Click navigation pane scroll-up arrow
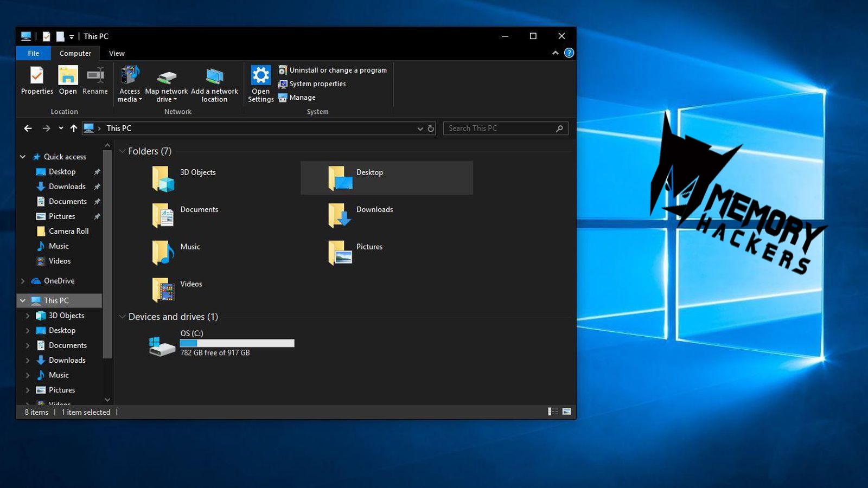 [x=107, y=145]
